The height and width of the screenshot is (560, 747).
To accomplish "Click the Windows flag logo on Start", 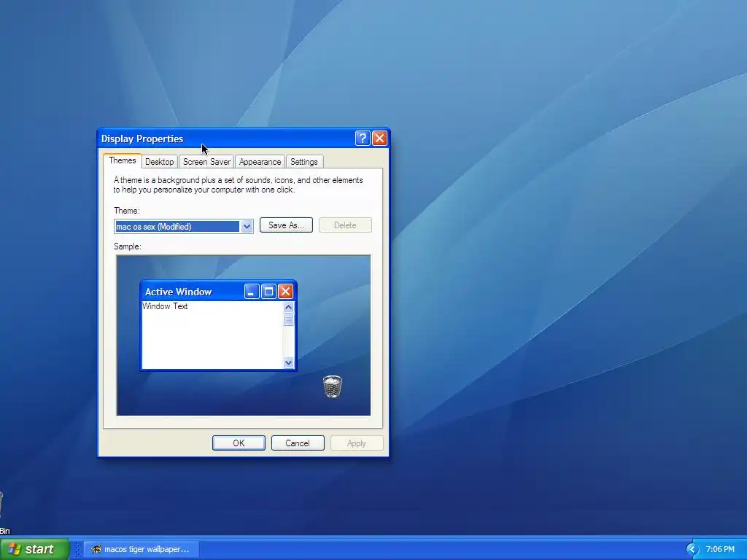I will point(15,549).
